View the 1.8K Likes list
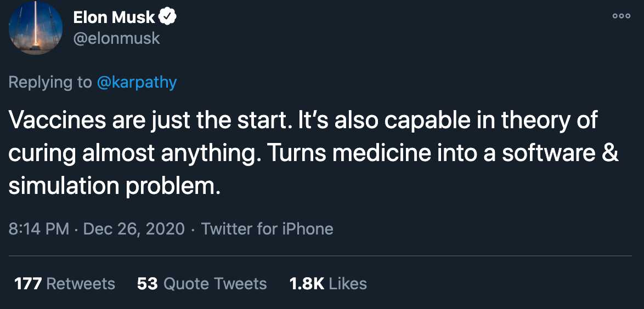The width and height of the screenshot is (644, 309). point(327,283)
